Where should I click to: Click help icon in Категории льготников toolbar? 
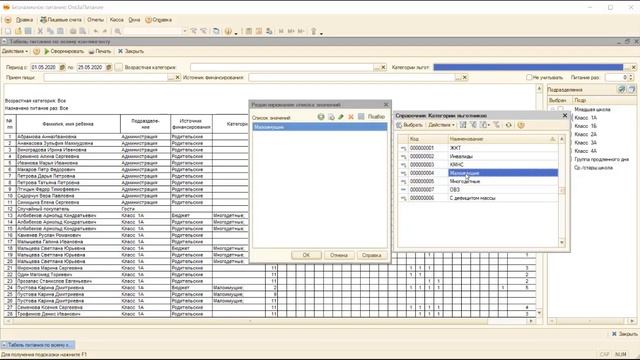(x=521, y=125)
